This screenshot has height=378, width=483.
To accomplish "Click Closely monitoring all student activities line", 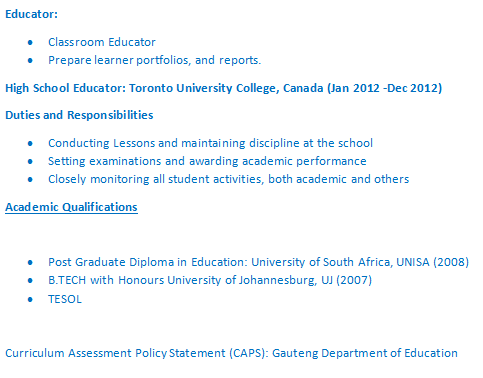I will 228,179.
